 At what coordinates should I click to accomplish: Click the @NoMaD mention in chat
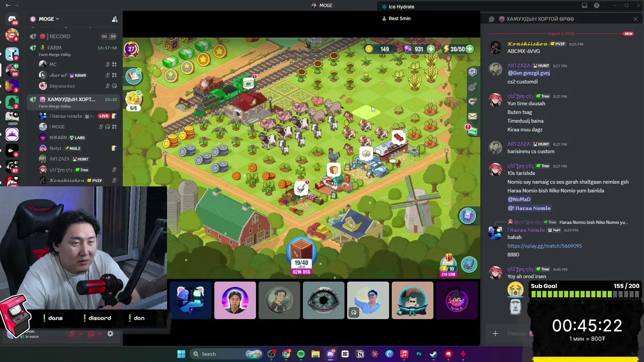tap(519, 199)
